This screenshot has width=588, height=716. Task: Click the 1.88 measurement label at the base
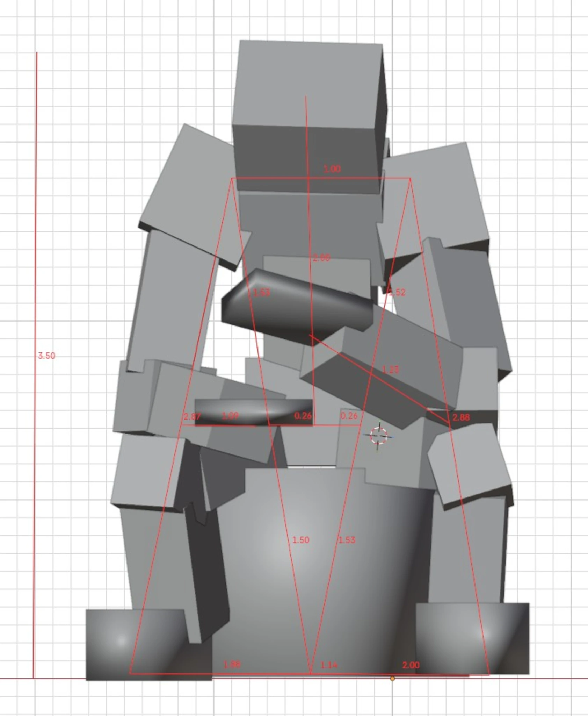tap(232, 664)
